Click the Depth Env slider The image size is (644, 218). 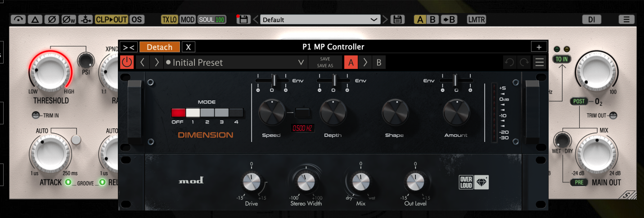pos(333,80)
